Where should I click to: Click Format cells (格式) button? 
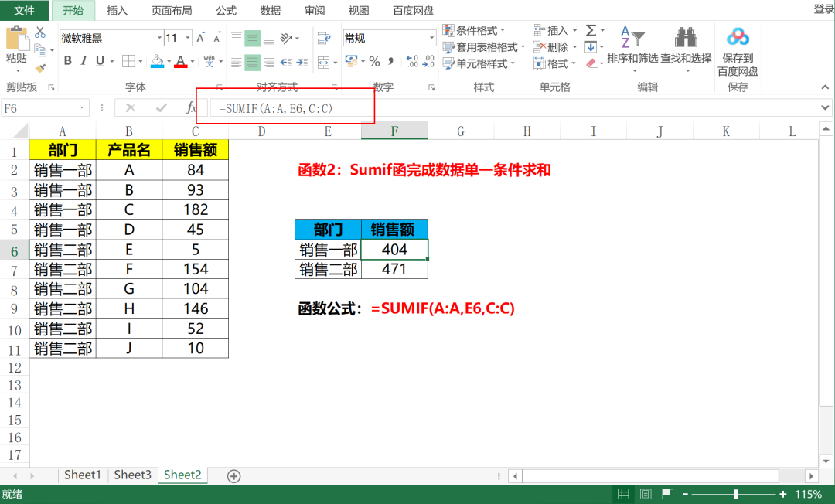click(x=555, y=63)
